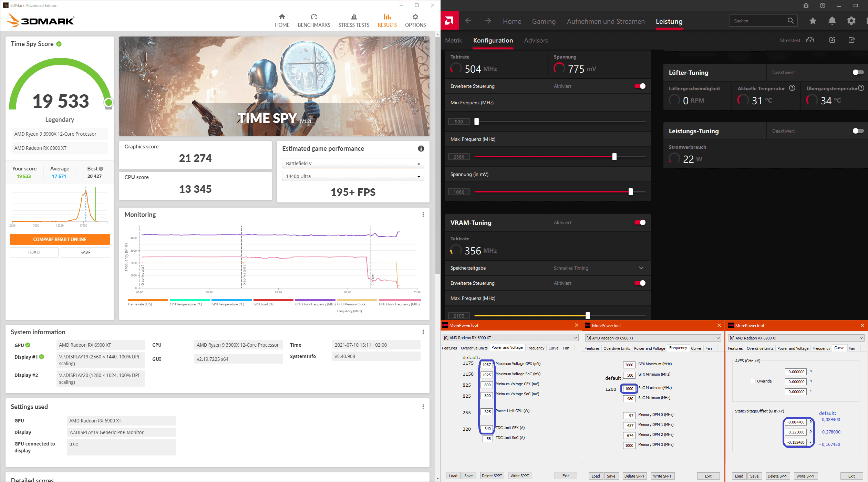
Task: Click help icon beside Übergangstemperatur
Action: 861,88
